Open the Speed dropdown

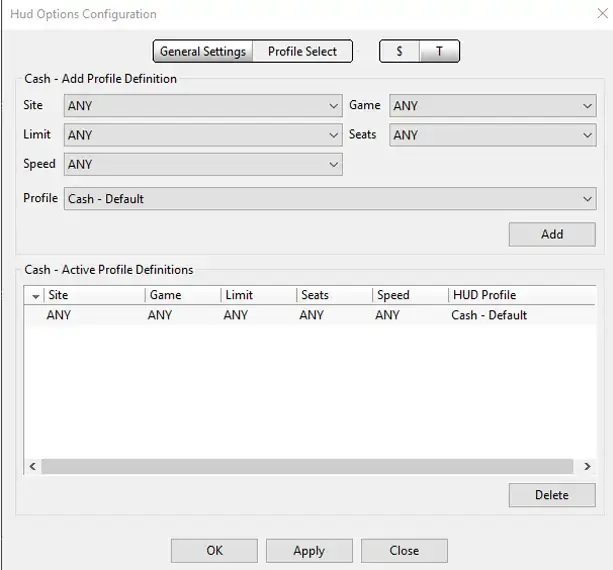pos(203,164)
